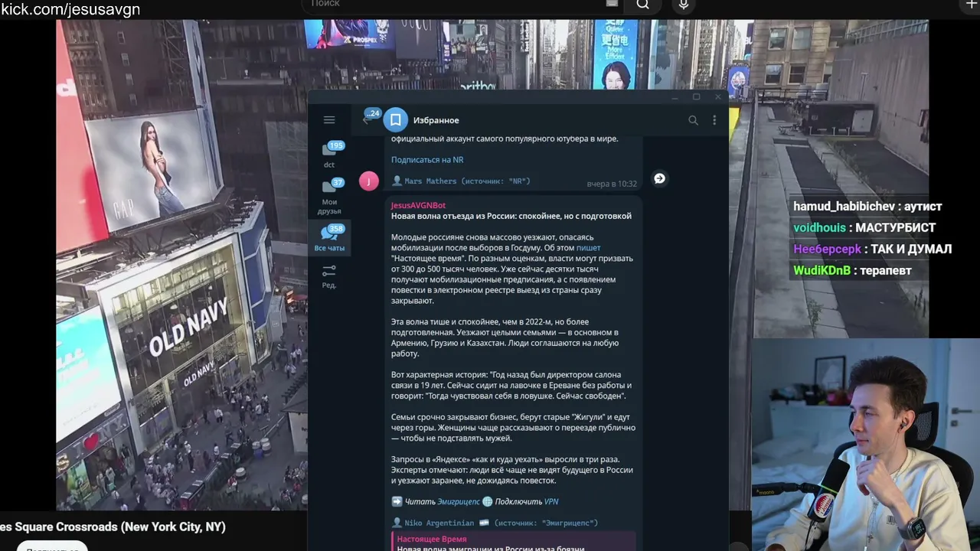Go back using the arrow with 24 badge
Screen dimensions: 980x551
point(368,119)
